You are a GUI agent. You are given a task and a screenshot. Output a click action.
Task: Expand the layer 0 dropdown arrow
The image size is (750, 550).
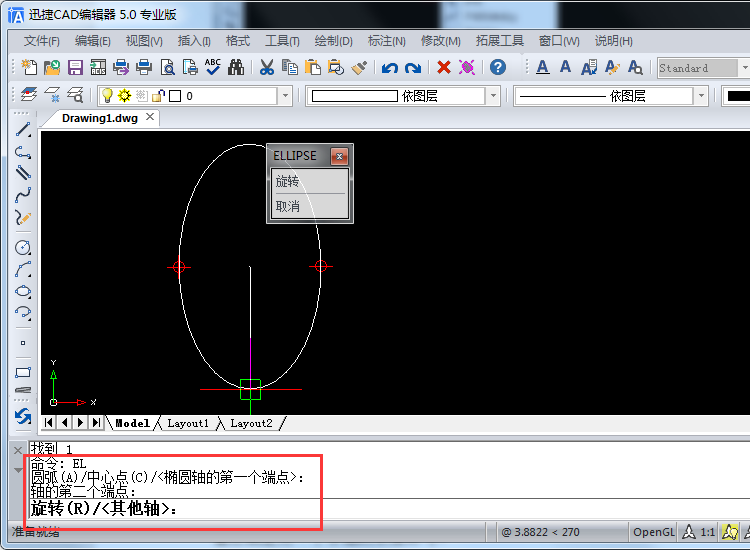click(x=285, y=96)
